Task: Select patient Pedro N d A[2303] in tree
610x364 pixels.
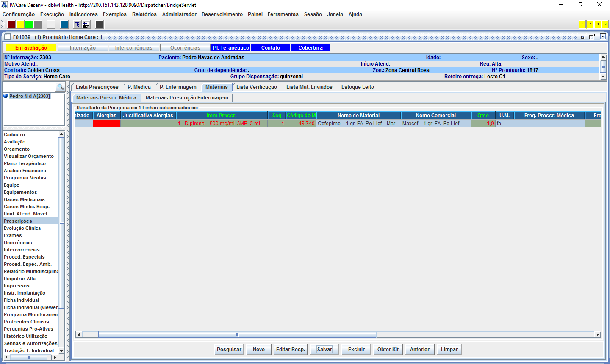Action: [x=29, y=96]
